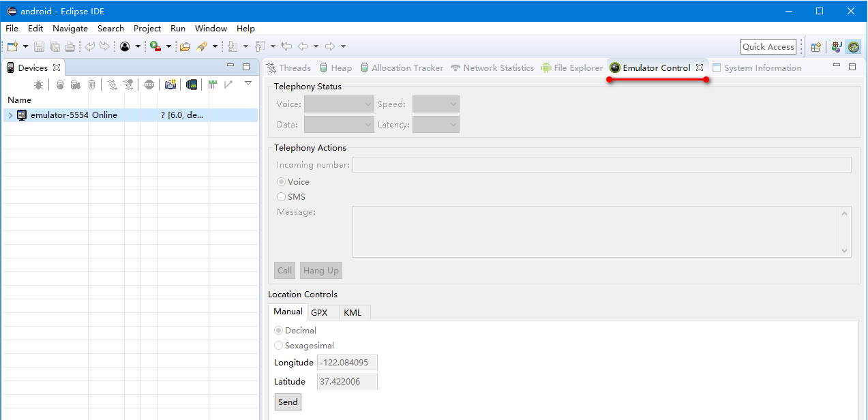This screenshot has height=420, width=868.
Task: Open the Devices view menu triangle
Action: coord(248,83)
